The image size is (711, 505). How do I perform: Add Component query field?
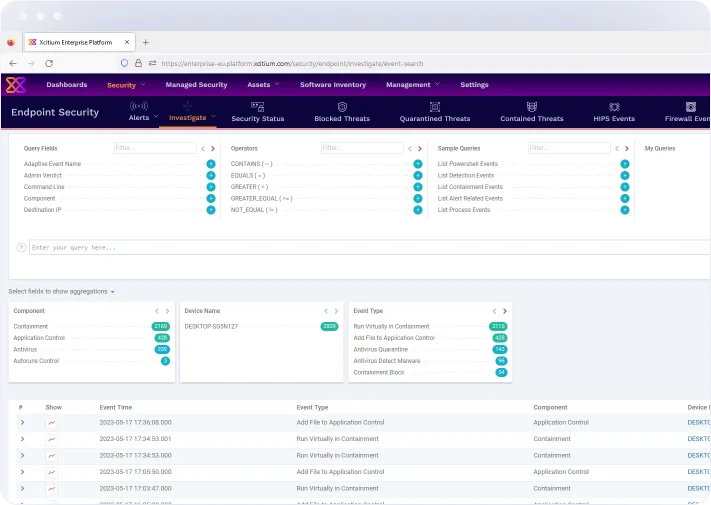coord(211,199)
